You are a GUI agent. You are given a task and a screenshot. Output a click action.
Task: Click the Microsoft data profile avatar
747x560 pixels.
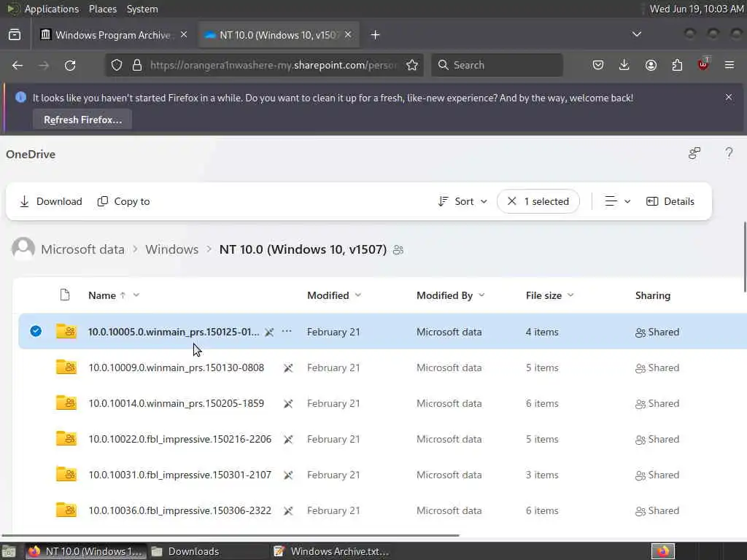point(23,249)
